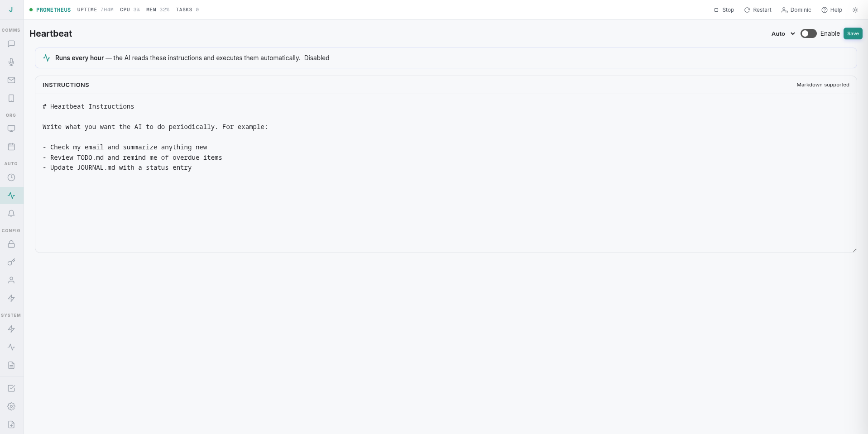Screen dimensions: 868x434
Task: Click the Stop button
Action: point(724,10)
